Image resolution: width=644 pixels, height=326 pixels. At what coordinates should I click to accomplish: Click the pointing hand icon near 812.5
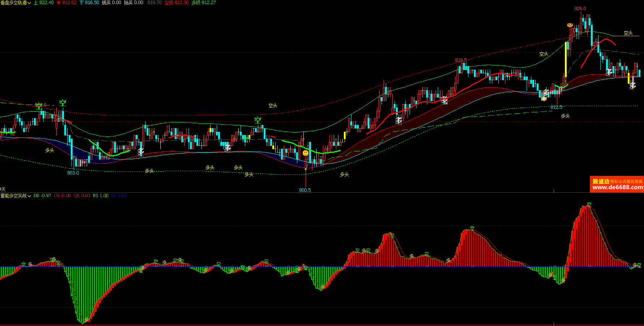click(544, 98)
